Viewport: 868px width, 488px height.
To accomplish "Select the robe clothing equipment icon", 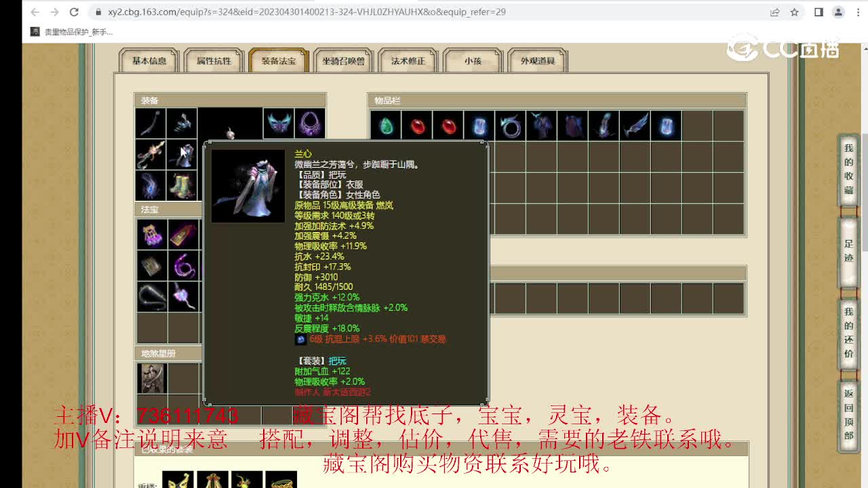I will click(x=182, y=155).
